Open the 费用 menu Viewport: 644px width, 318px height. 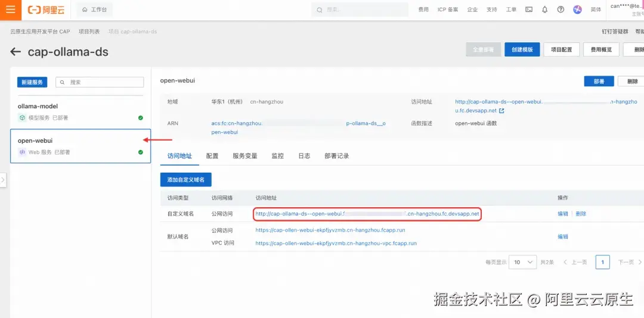click(x=423, y=10)
